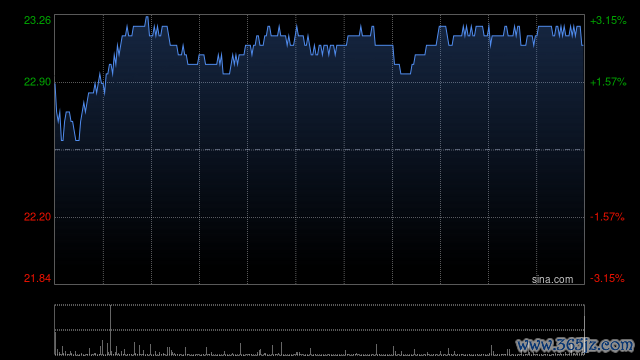The image size is (640, 360).
Task: Click the 21.84 bottom price label
Action: [38, 278]
